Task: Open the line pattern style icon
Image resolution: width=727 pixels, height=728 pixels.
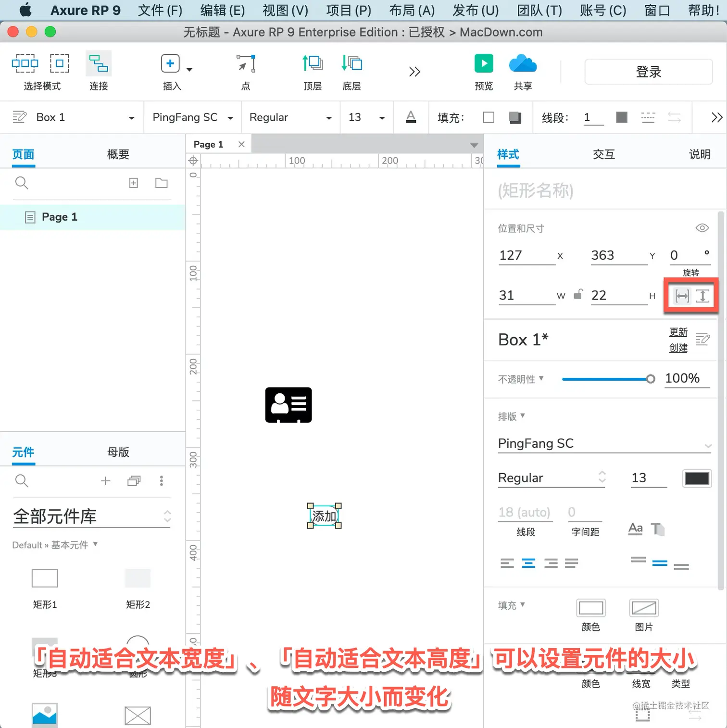Action: (648, 117)
